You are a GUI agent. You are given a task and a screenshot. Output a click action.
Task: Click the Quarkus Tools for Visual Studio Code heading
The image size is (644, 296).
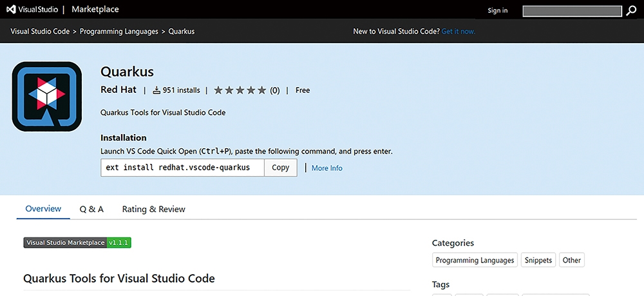pos(119,279)
